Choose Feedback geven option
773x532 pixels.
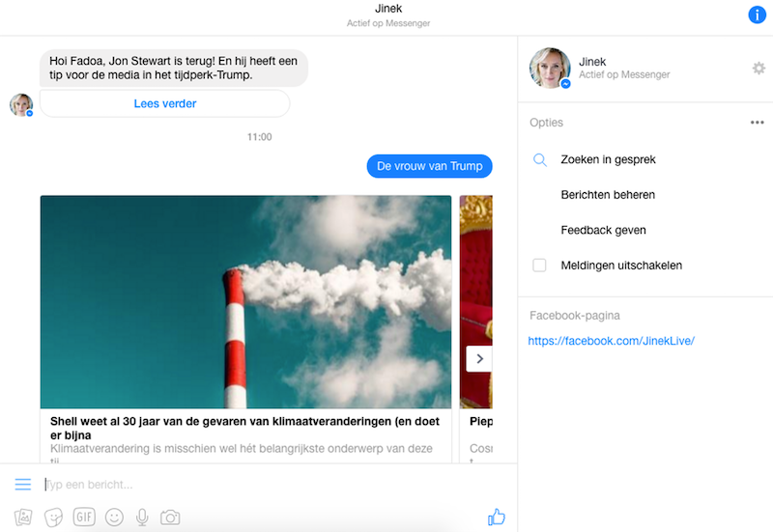(x=603, y=231)
